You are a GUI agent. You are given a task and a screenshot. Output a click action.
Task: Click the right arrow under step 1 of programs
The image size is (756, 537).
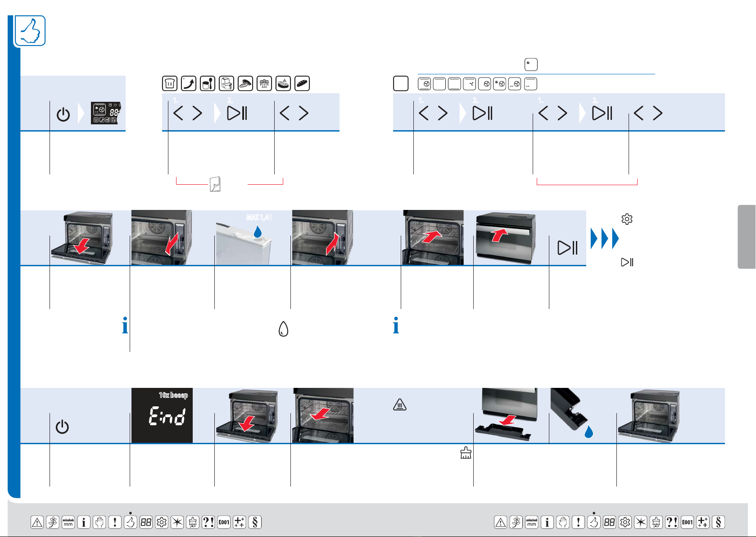[x=197, y=113]
